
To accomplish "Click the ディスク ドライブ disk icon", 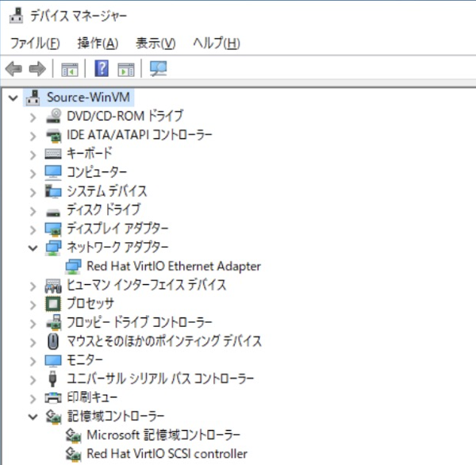I will [x=53, y=213].
